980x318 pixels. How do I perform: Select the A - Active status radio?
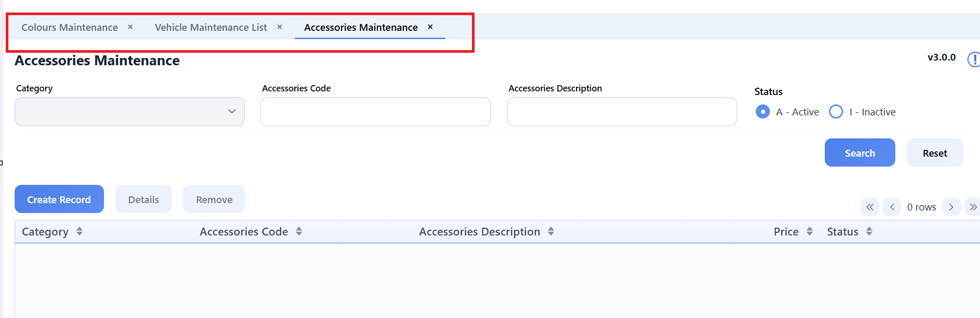[x=763, y=112]
